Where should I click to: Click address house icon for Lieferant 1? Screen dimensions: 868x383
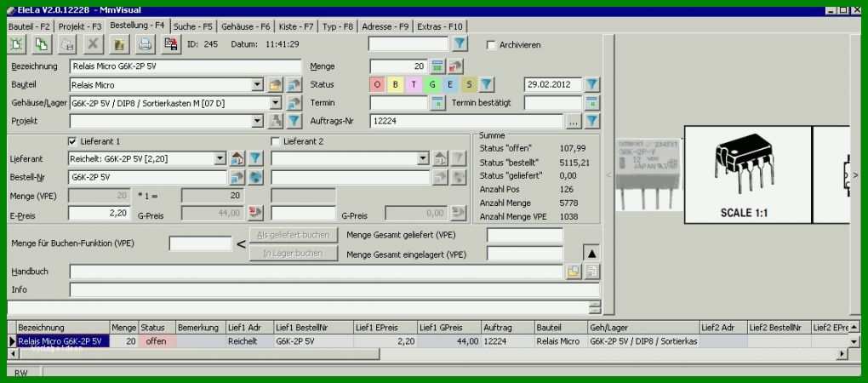tap(237, 159)
